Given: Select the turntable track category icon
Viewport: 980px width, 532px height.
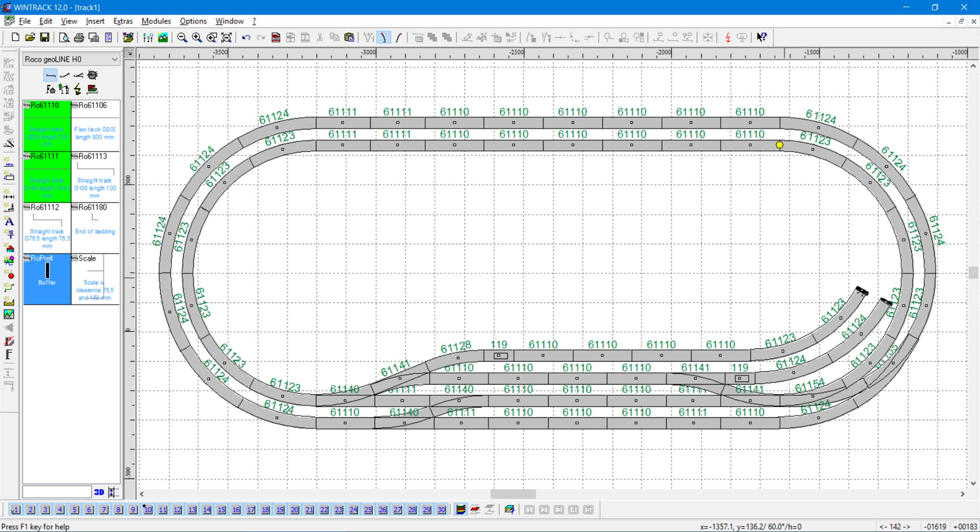Looking at the screenshot, I should point(93,75).
